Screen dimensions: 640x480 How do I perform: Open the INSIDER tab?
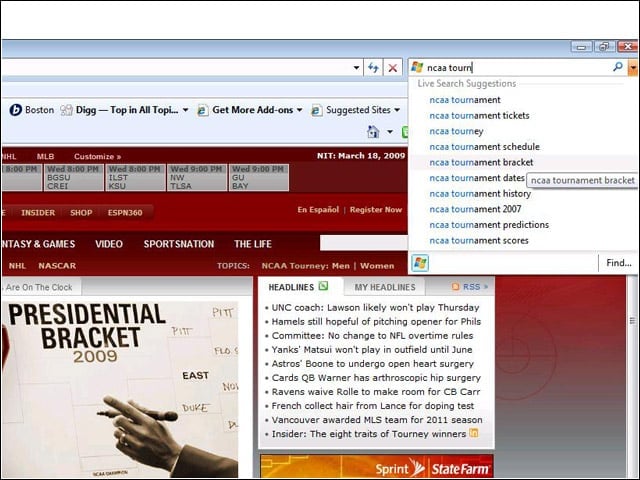[x=38, y=213]
